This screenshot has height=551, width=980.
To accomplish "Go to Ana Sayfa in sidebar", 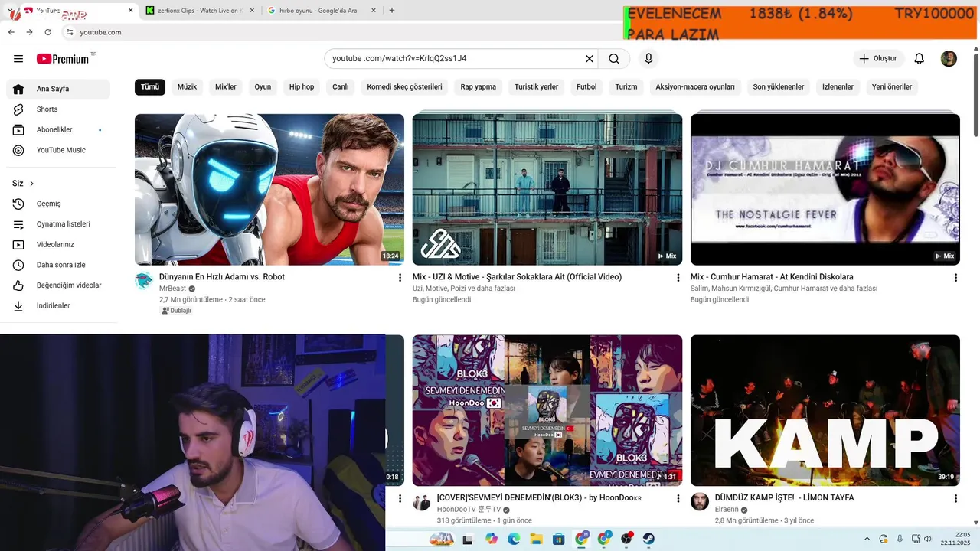I will [x=58, y=89].
